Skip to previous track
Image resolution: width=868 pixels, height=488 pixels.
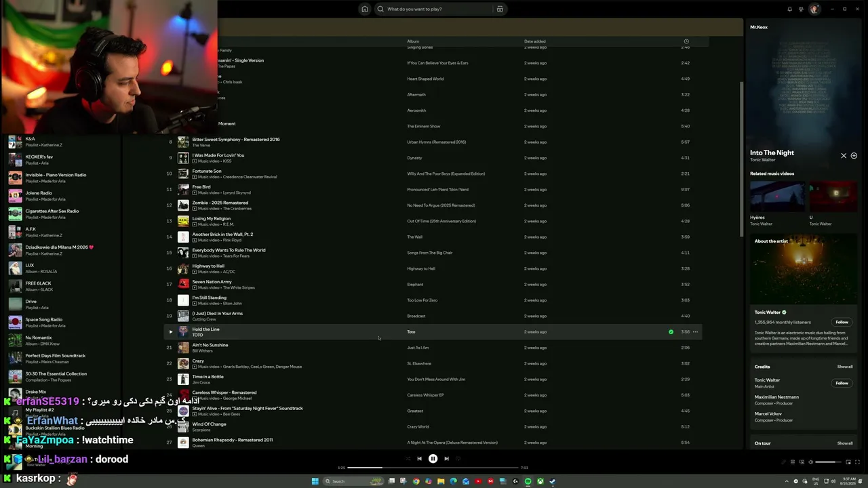tap(419, 459)
